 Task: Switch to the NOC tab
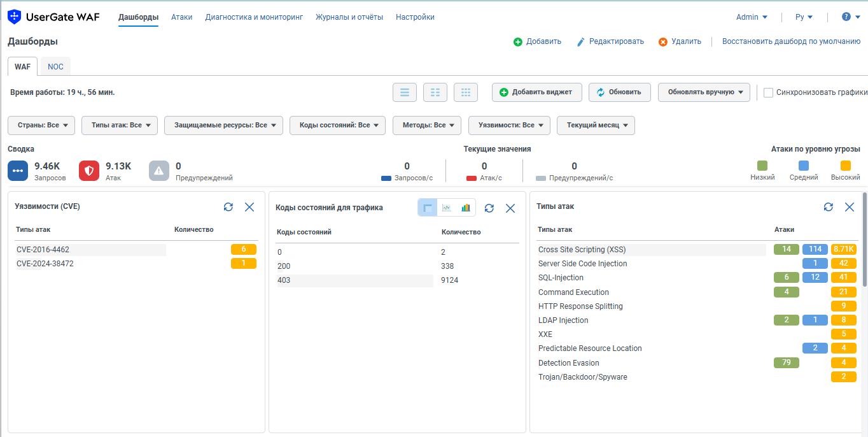55,67
